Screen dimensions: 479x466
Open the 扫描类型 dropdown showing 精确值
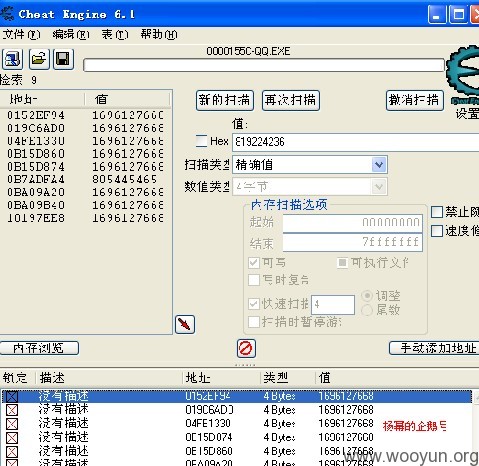point(310,165)
